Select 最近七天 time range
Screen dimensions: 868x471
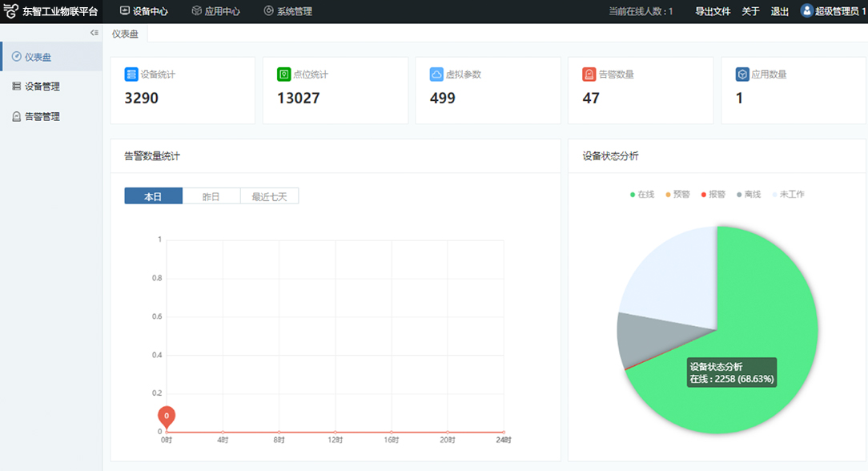(x=269, y=196)
